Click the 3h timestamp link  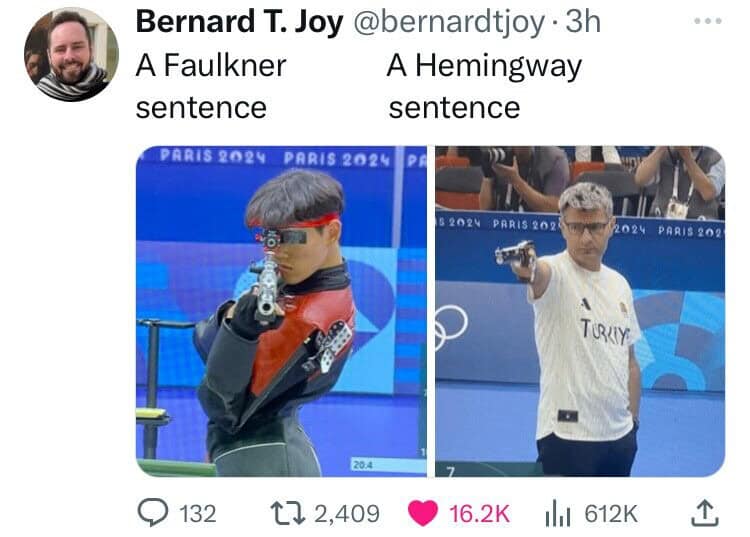click(583, 22)
